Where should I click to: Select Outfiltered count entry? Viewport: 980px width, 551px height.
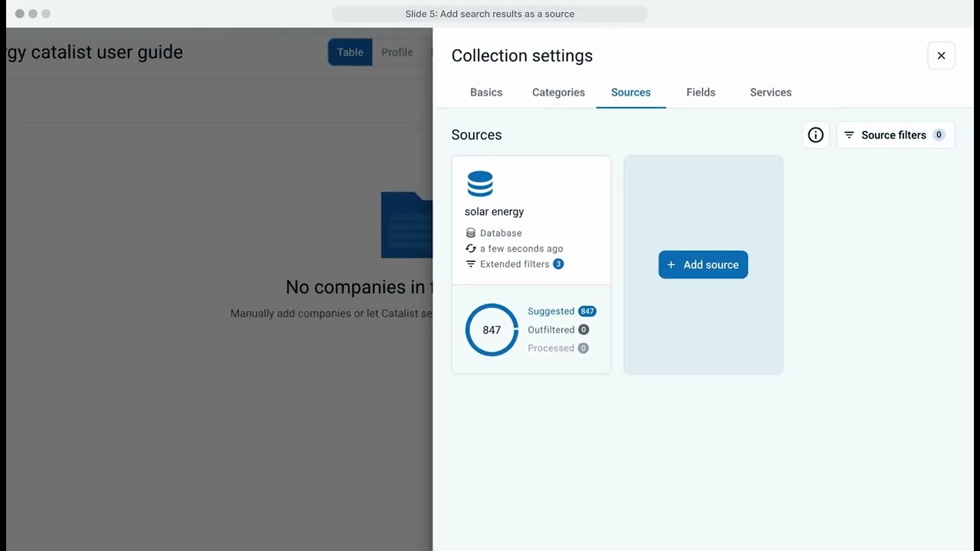pyautogui.click(x=558, y=330)
